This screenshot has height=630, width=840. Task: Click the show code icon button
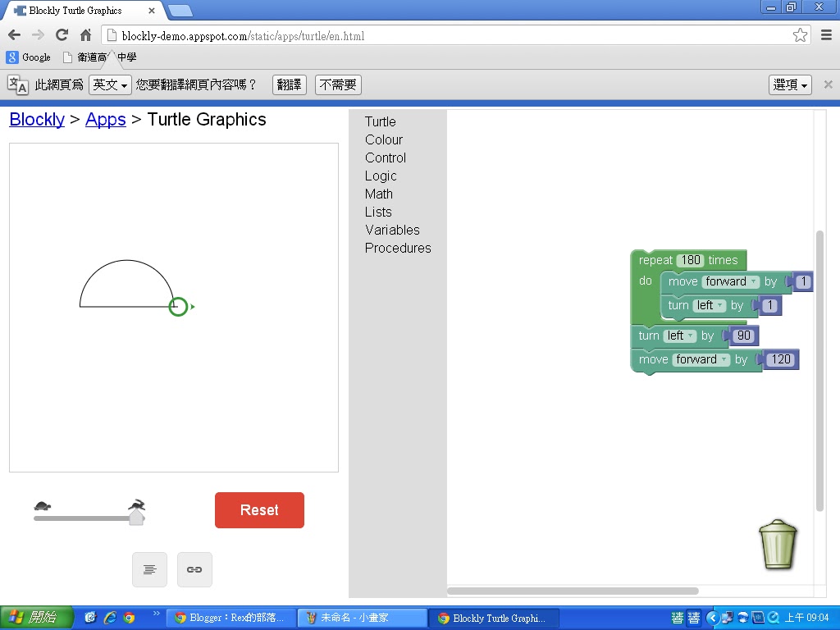(x=149, y=569)
